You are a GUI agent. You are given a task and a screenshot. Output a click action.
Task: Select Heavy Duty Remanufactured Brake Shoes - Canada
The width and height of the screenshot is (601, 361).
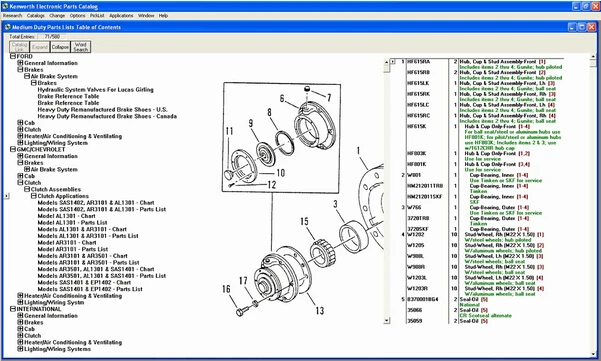click(x=107, y=116)
